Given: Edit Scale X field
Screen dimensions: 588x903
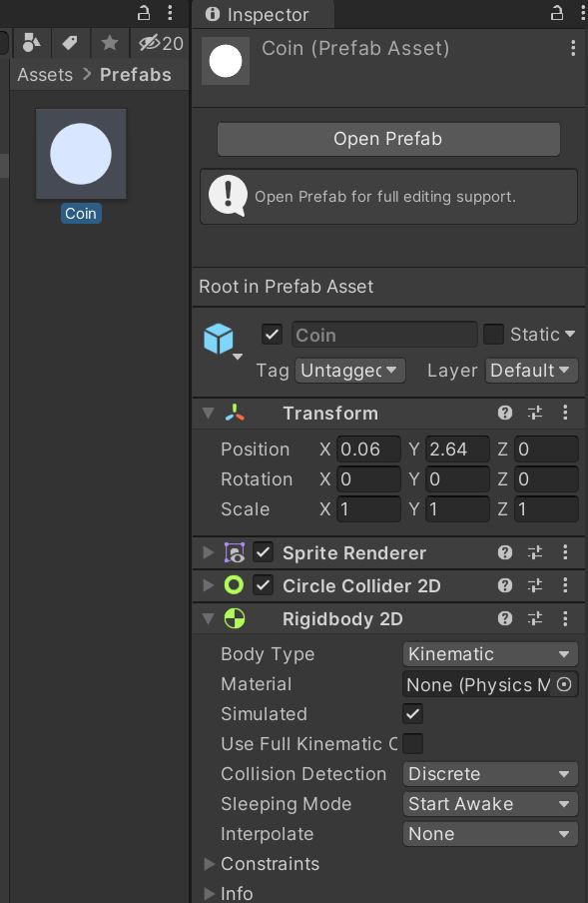Looking at the screenshot, I should pos(368,509).
